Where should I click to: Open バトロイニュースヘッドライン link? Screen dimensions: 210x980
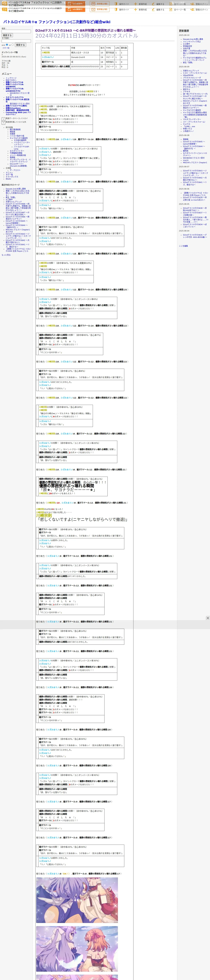(22, 143)
